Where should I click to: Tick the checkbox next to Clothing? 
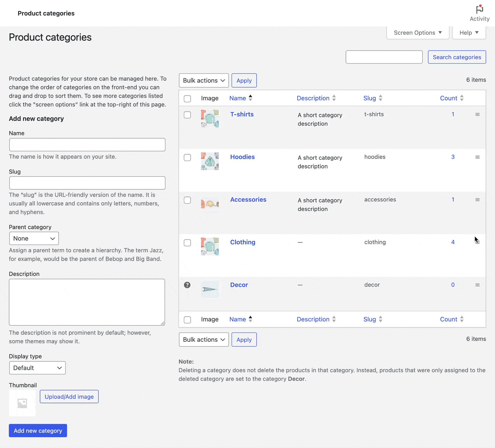click(187, 243)
